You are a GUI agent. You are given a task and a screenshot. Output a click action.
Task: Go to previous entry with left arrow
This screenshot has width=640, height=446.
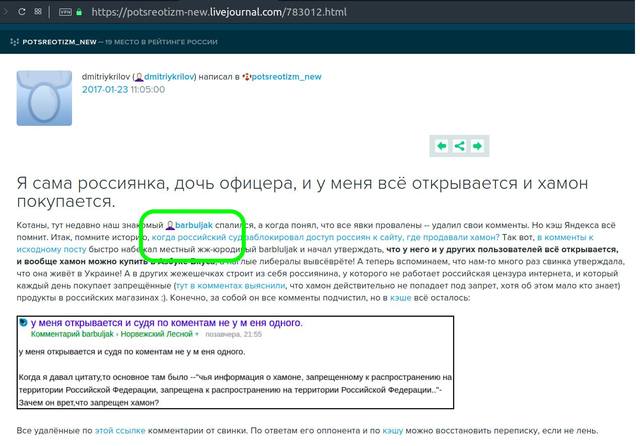(x=441, y=146)
